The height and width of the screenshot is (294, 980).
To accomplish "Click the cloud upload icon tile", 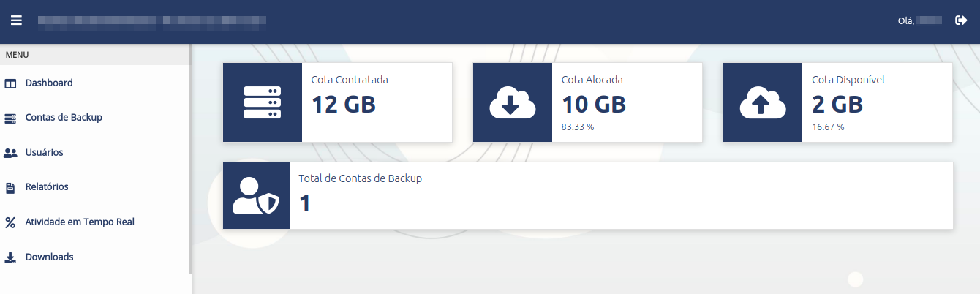I will [762, 102].
